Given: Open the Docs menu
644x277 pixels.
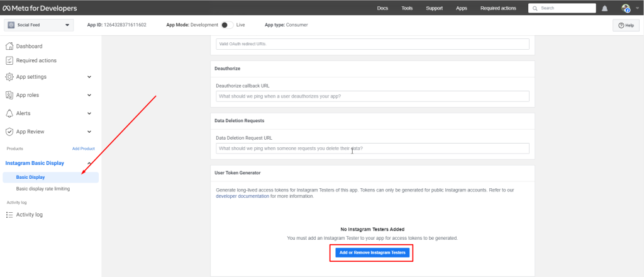Looking at the screenshot, I should [382, 8].
